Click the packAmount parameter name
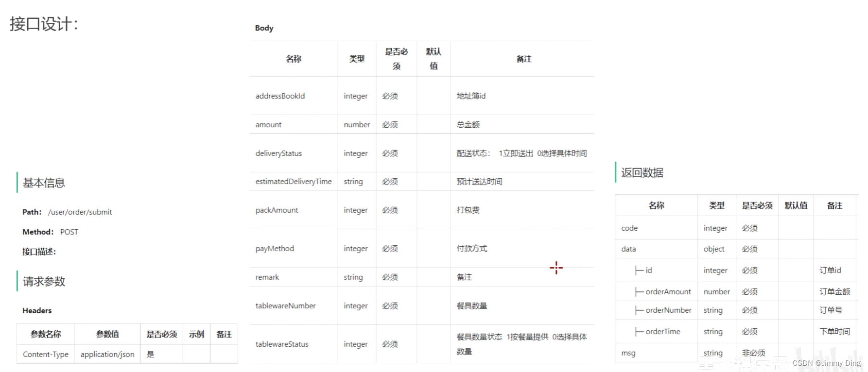 point(277,210)
